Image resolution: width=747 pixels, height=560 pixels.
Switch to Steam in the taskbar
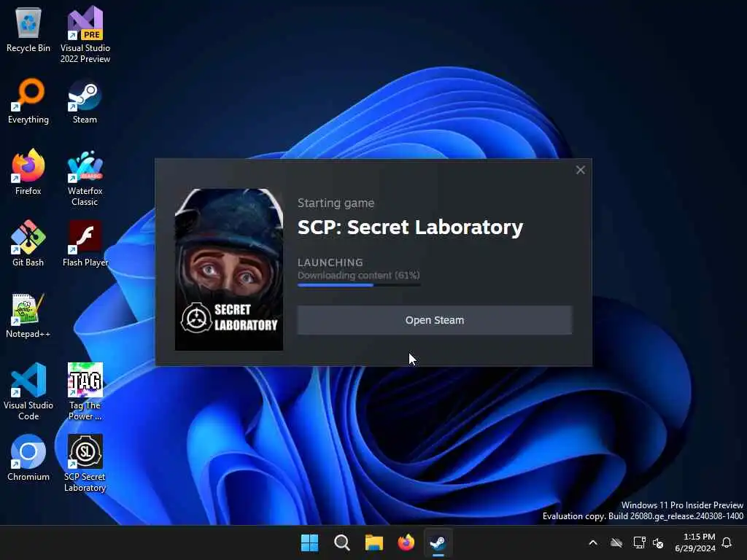tap(438, 542)
